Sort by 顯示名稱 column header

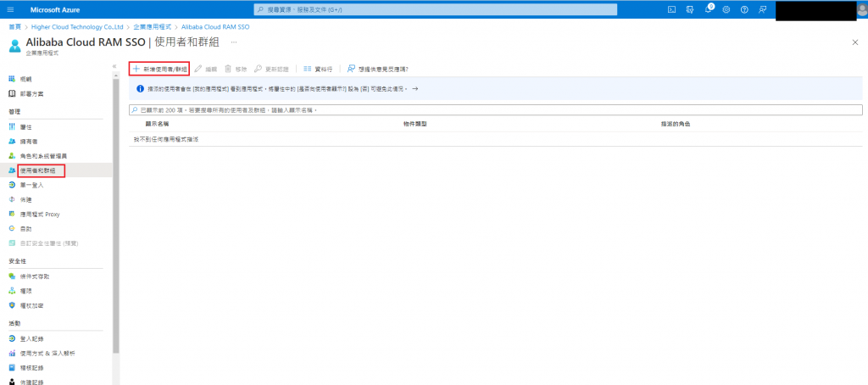(x=157, y=124)
